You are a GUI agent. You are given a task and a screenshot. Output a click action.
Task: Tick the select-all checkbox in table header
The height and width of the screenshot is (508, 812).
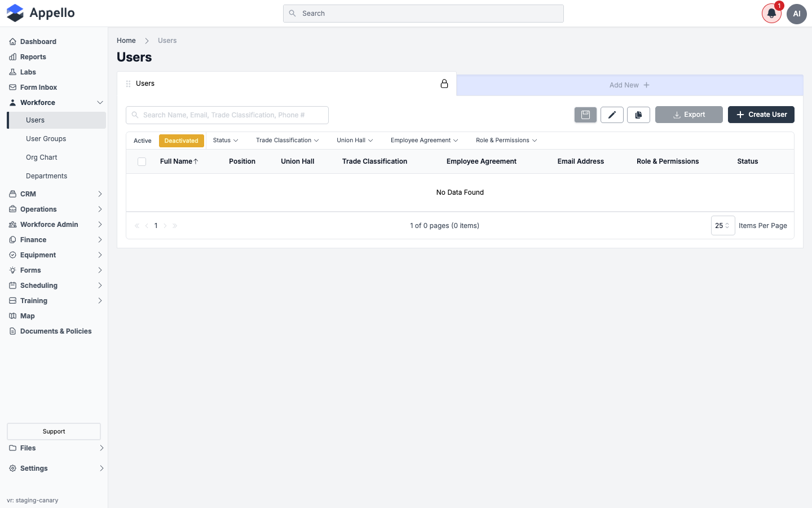coord(142,161)
